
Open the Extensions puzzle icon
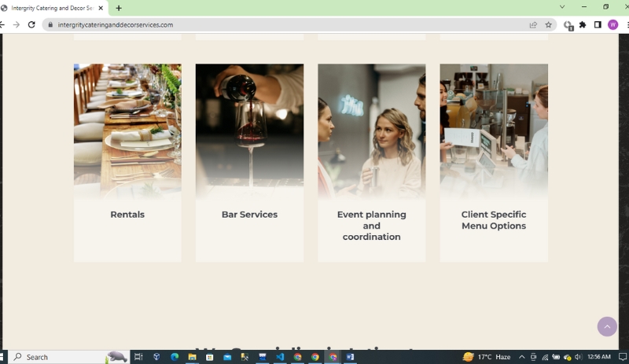pyautogui.click(x=583, y=25)
